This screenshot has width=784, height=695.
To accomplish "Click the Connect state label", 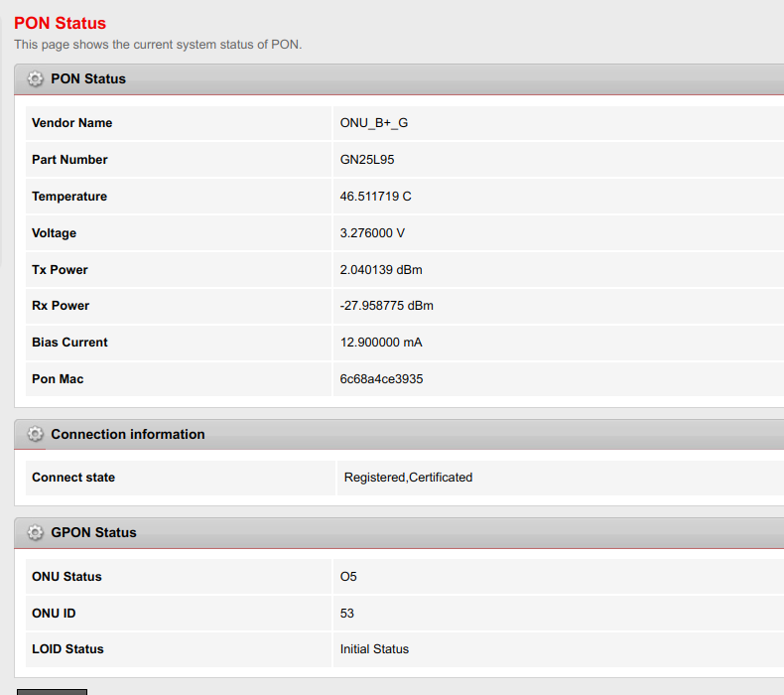I will (x=73, y=478).
